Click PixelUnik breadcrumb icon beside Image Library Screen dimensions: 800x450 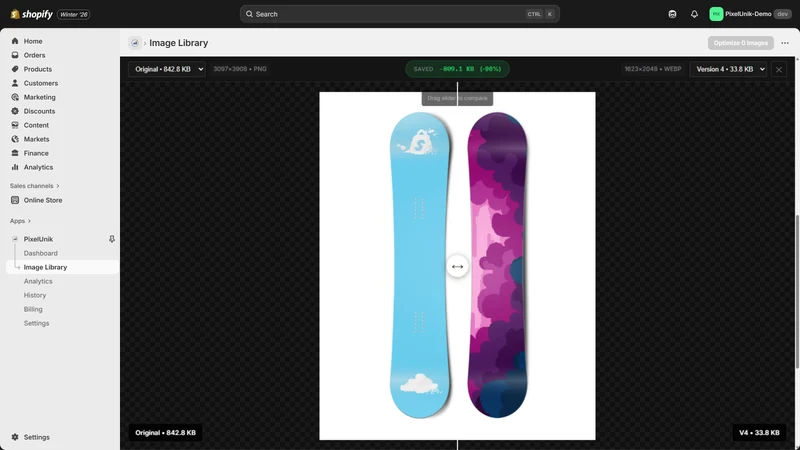(135, 43)
